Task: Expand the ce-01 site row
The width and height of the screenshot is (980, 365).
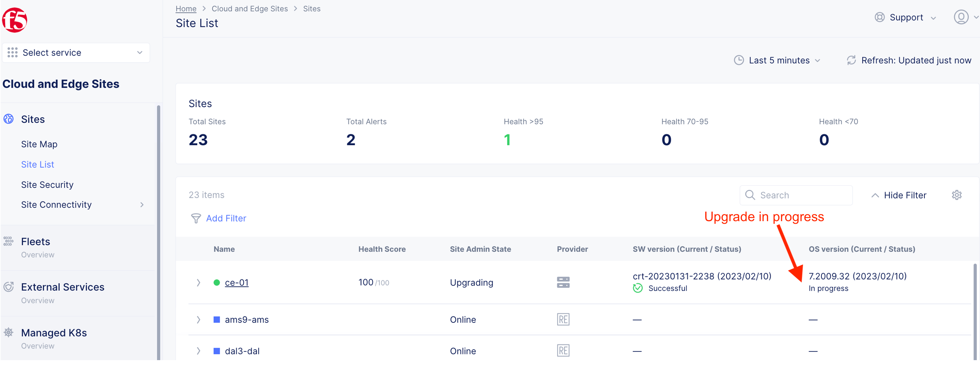Action: pos(198,283)
